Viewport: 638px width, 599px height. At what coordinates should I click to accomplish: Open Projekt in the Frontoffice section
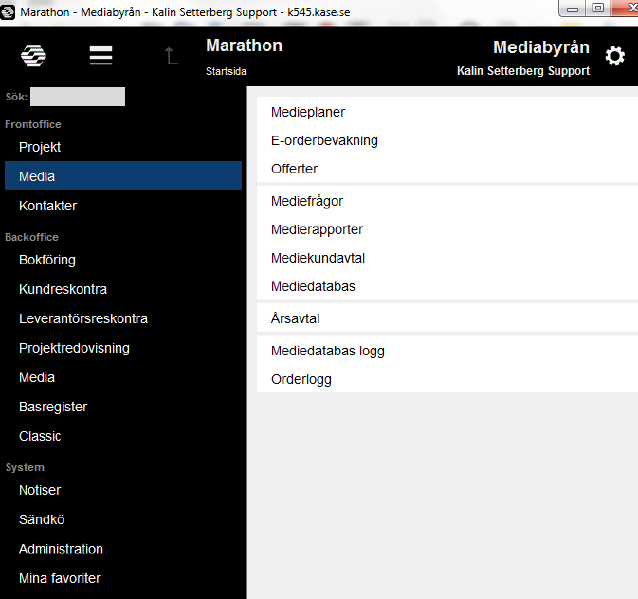coord(40,147)
